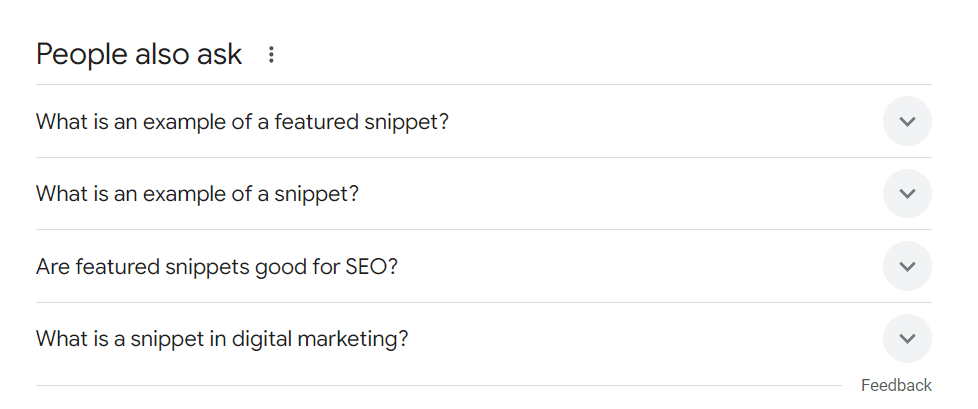The height and width of the screenshot is (409, 978).
Task: Show more options via vertical ellipsis icon
Action: pyautogui.click(x=271, y=55)
